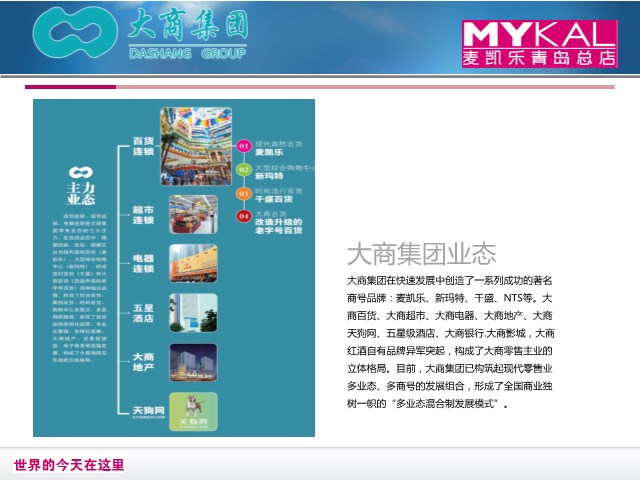Select the green 02 circle marker

244,169
